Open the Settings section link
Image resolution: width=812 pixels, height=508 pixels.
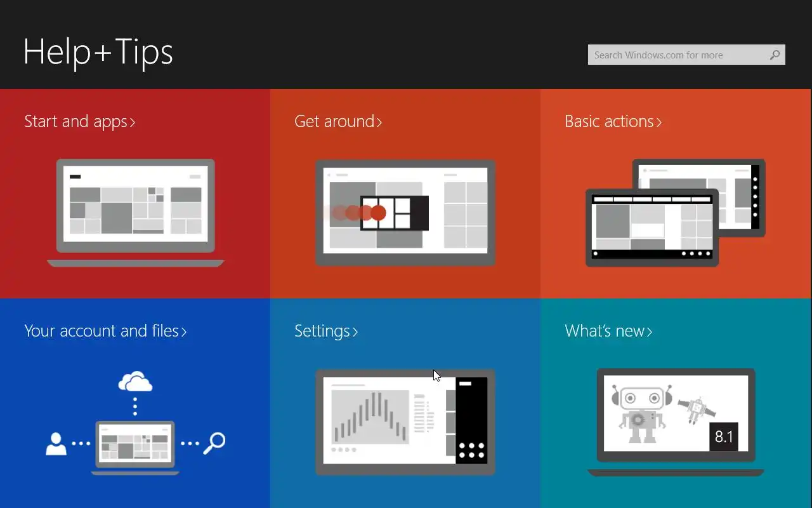[x=326, y=331]
